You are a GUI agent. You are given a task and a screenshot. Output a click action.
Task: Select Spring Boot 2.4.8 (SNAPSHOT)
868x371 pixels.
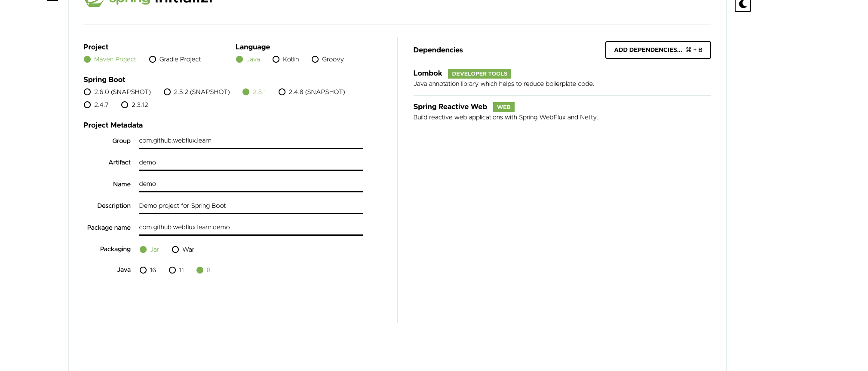312,92
